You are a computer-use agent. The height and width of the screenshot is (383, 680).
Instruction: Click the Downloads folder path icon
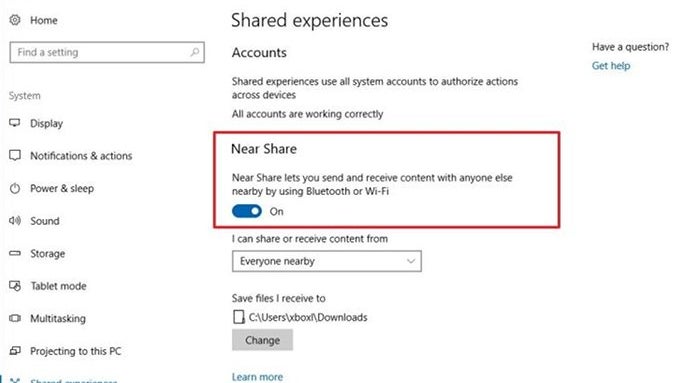coord(239,317)
